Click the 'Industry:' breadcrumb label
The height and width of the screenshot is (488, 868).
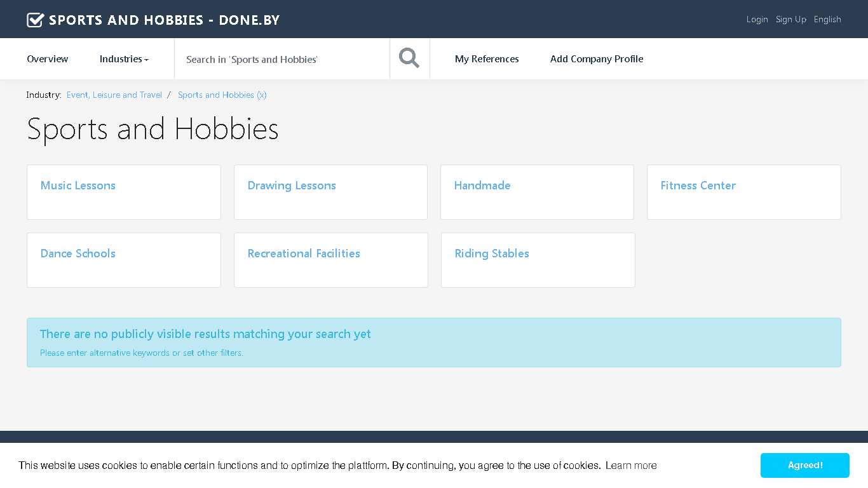(x=44, y=95)
